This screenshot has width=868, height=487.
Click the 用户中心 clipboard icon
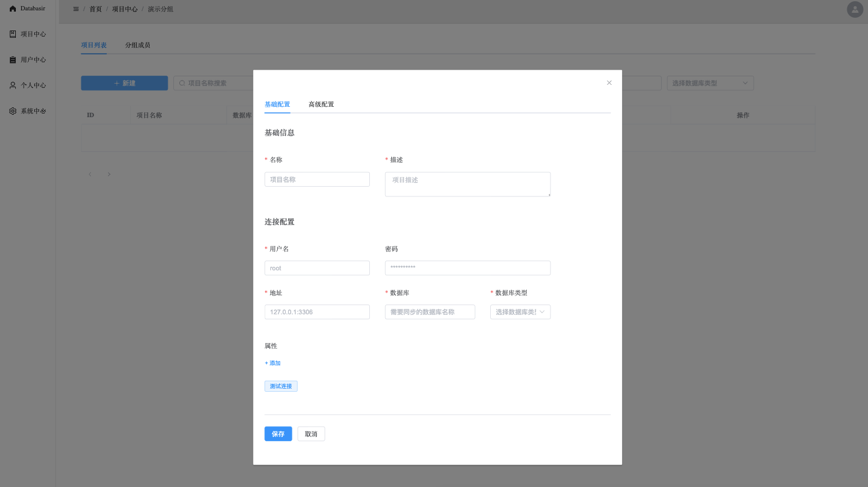(x=13, y=60)
